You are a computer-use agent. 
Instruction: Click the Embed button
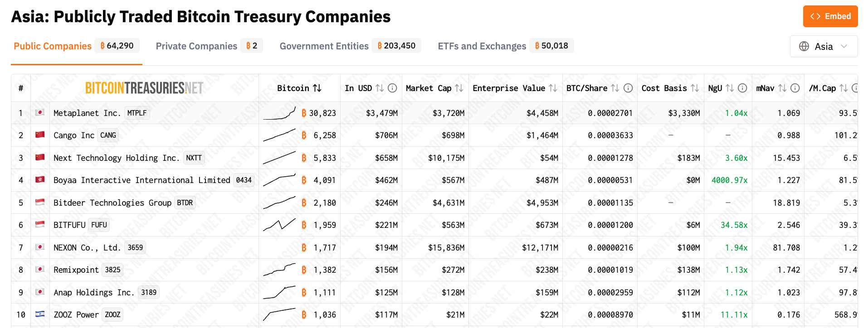(830, 16)
